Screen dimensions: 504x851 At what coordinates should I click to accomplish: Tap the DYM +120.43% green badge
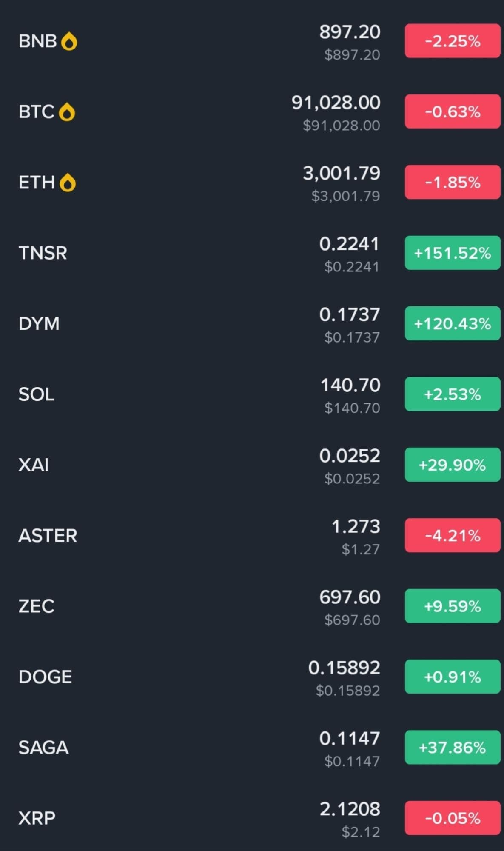452,323
